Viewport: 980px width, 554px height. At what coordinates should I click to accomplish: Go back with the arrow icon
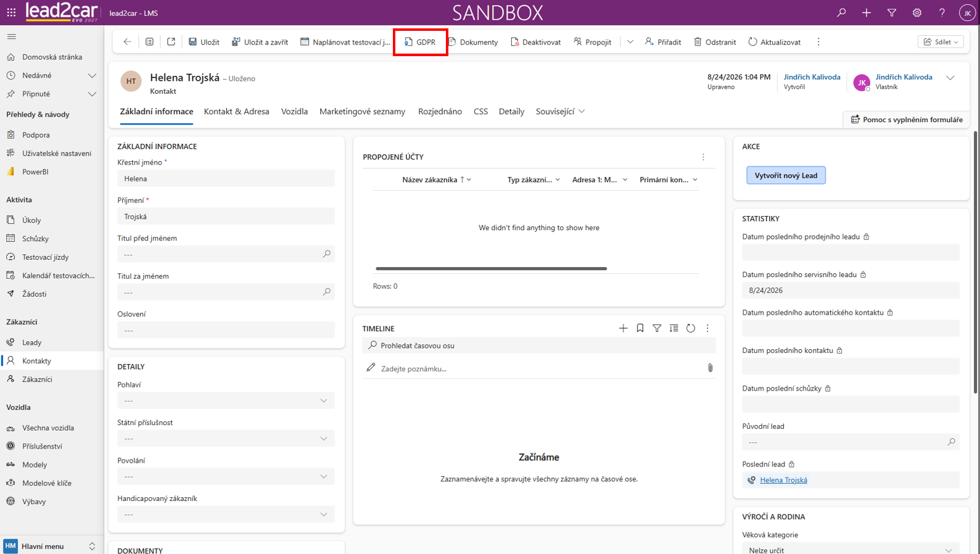127,42
